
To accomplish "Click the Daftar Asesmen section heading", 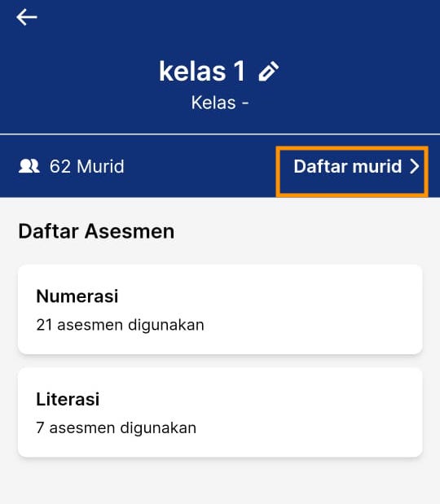I will pyautogui.click(x=96, y=231).
